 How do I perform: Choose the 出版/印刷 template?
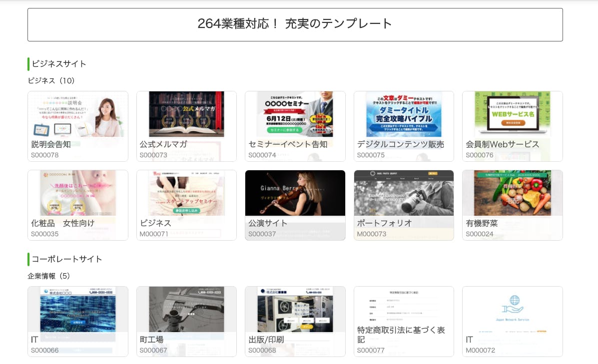coord(295,321)
